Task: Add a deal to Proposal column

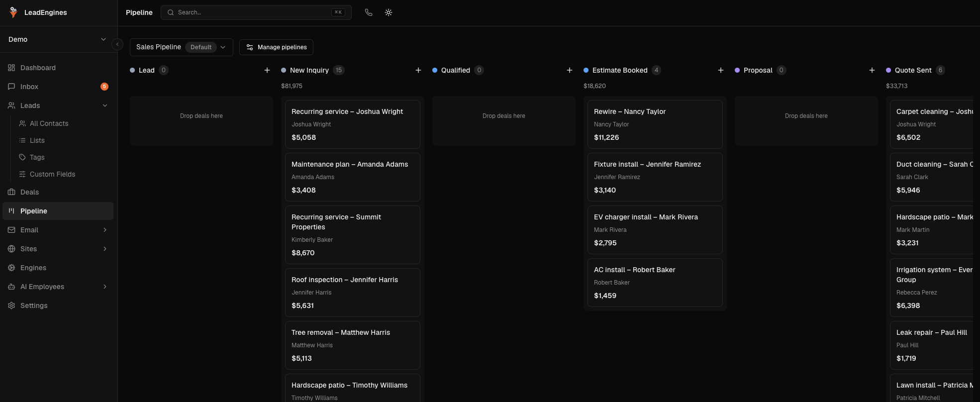Action: (x=872, y=70)
